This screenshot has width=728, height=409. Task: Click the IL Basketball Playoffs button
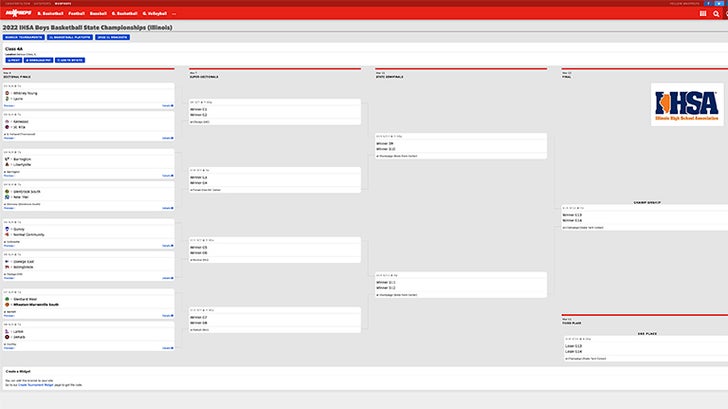click(x=70, y=37)
